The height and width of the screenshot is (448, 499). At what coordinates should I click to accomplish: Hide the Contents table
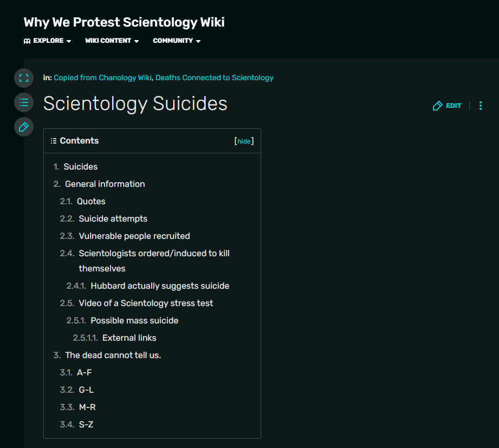tap(244, 141)
